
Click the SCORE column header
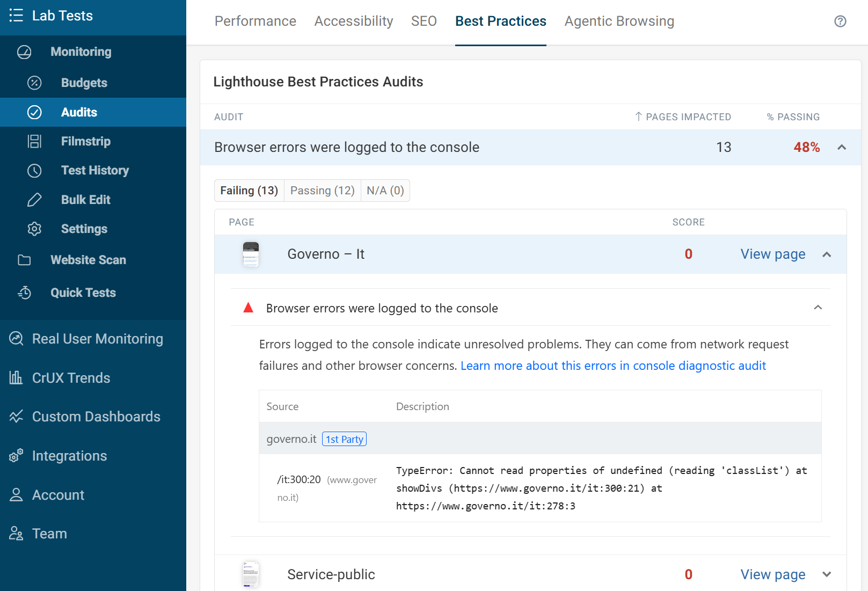point(688,222)
